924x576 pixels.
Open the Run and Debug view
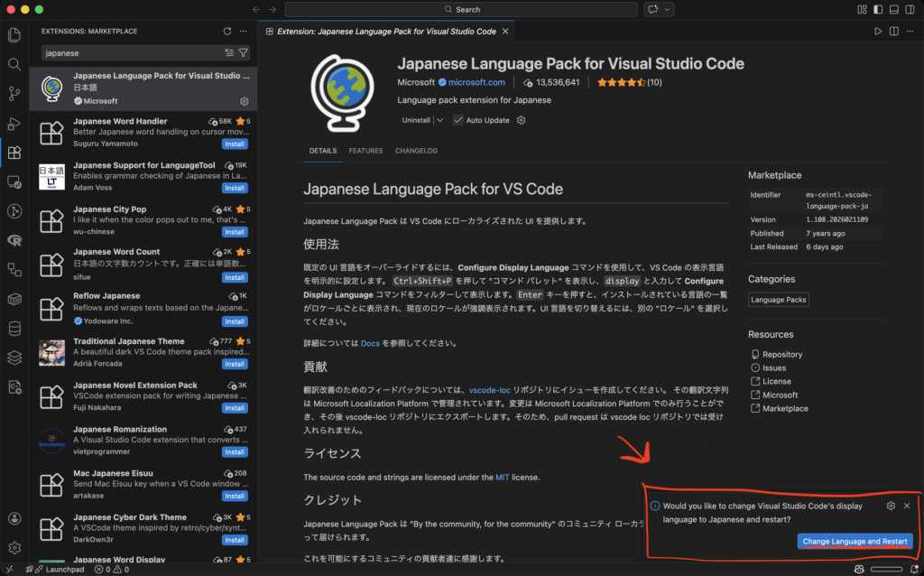pos(14,124)
